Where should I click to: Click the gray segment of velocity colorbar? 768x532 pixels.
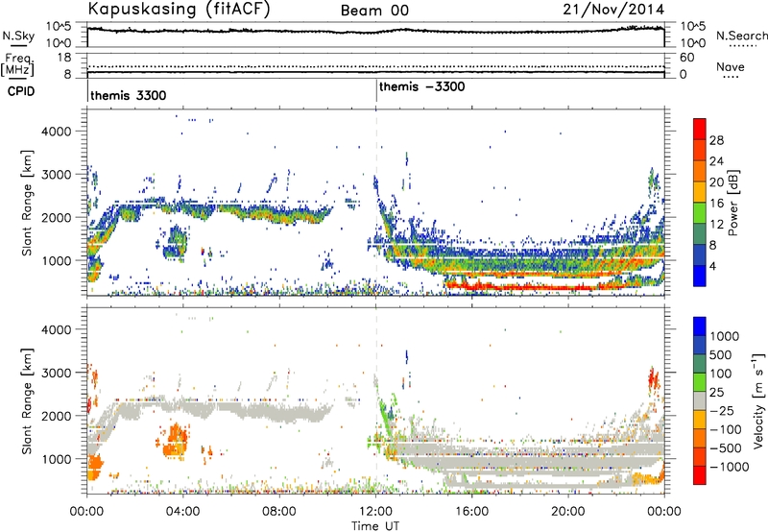click(x=700, y=400)
